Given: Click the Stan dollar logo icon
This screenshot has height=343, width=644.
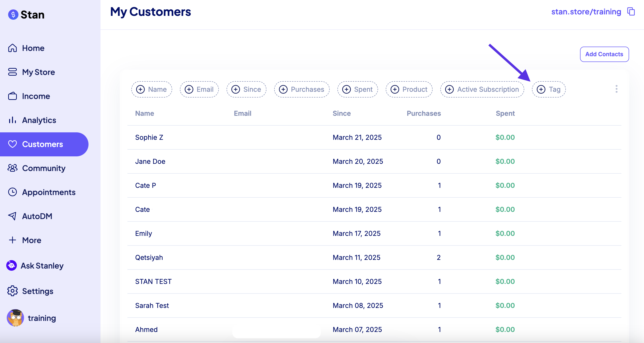Looking at the screenshot, I should point(13,15).
